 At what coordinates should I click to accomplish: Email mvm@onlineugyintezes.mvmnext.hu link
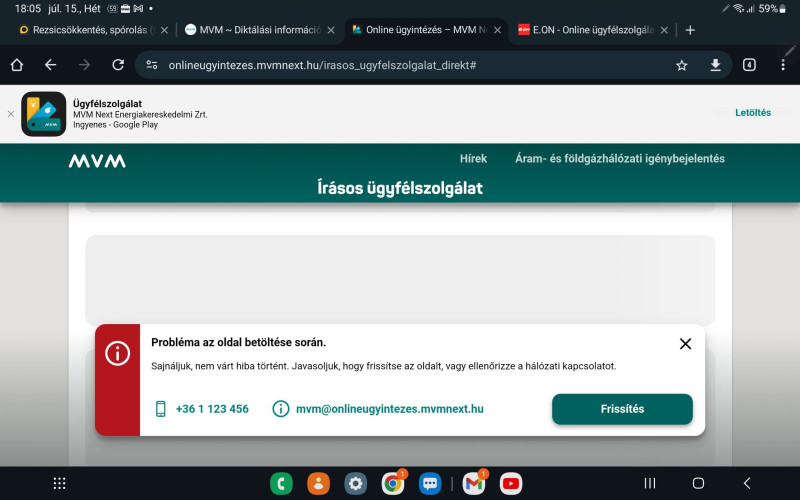[390, 409]
